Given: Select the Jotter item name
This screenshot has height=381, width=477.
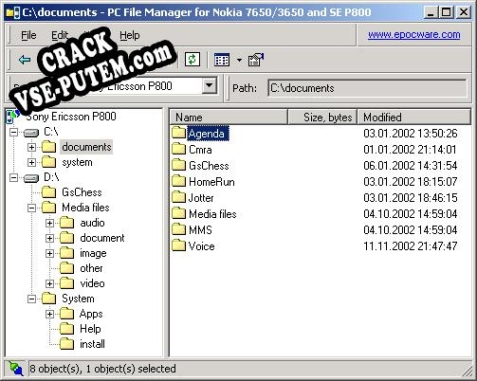Looking at the screenshot, I should (201, 198).
